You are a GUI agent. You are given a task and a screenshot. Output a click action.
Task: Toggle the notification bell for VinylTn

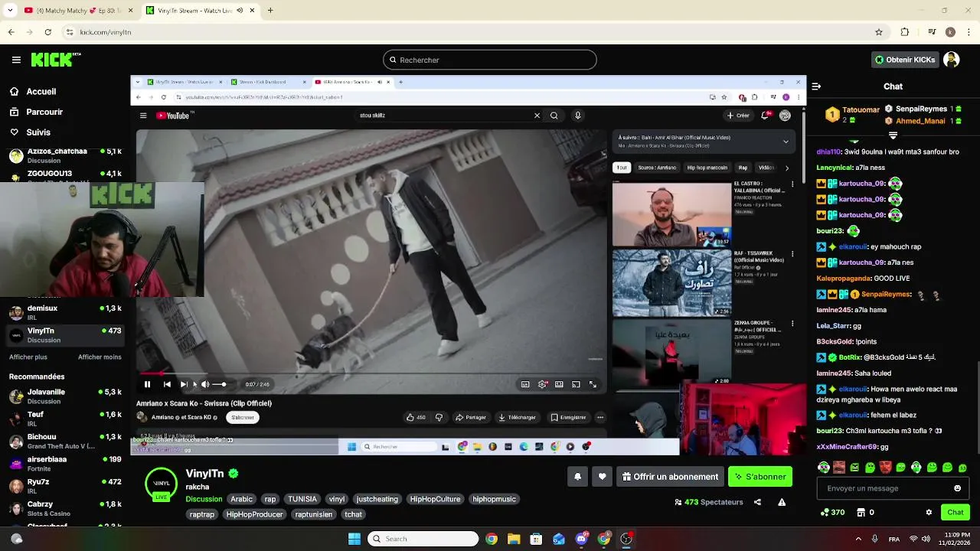(577, 477)
